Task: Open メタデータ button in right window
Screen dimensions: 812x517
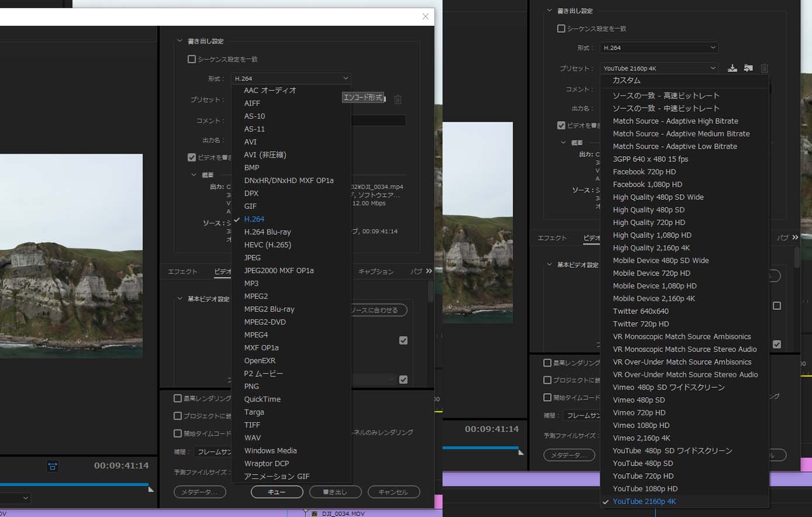Action: [569, 455]
